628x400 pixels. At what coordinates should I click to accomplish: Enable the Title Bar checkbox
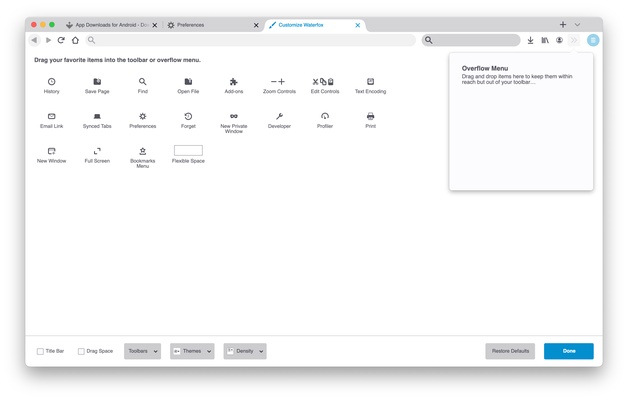tap(40, 351)
